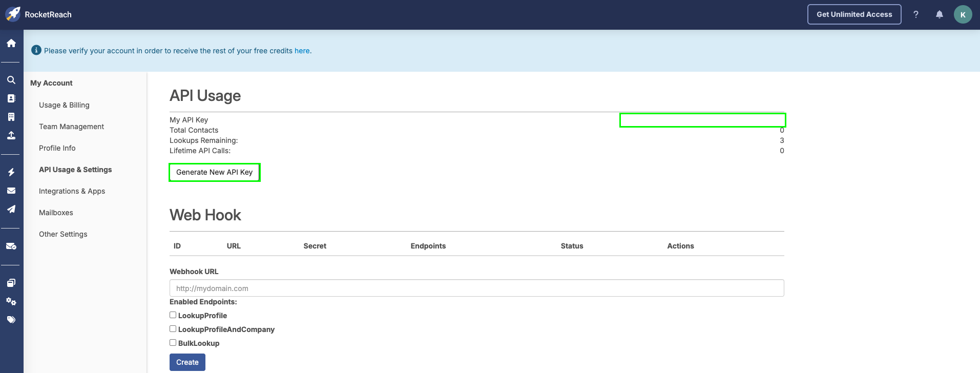This screenshot has height=373, width=980.
Task: Click the 'Enabled Endpoints:' label
Action: 203,302
